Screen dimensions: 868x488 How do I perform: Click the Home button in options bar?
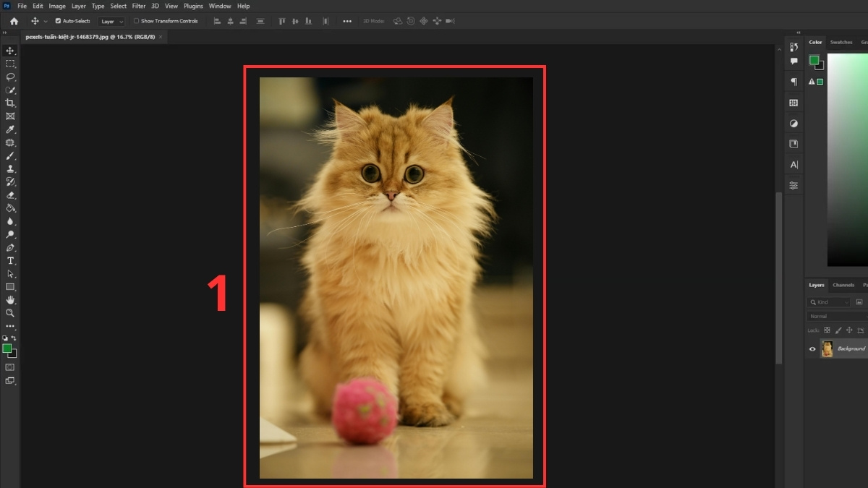tap(14, 21)
